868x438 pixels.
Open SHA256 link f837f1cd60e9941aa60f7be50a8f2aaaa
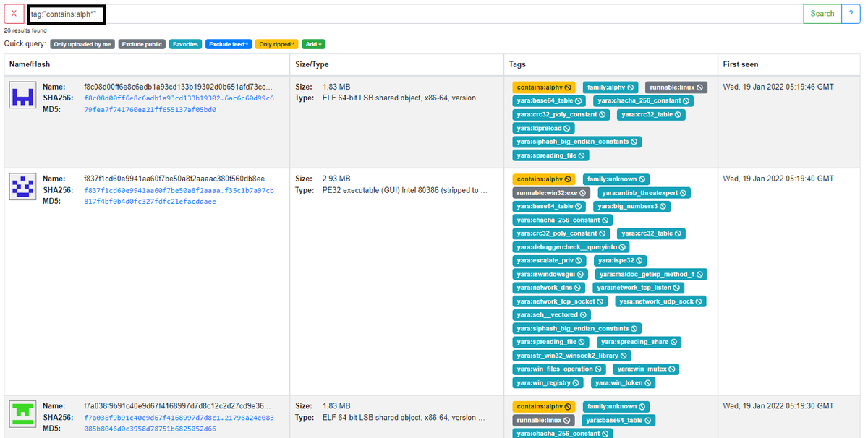point(179,190)
